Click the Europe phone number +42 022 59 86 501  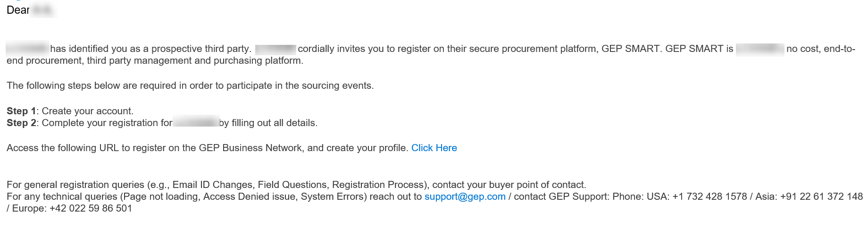pyautogui.click(x=91, y=208)
